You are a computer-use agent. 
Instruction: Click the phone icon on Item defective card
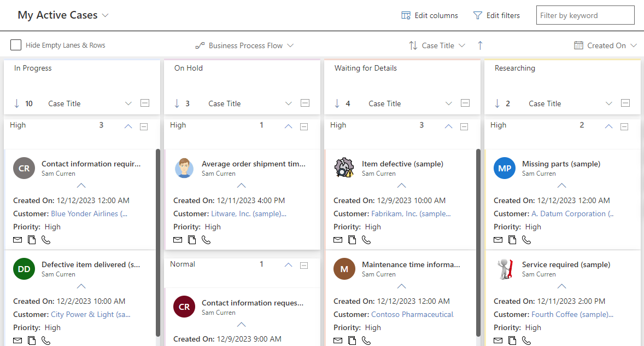click(x=366, y=240)
